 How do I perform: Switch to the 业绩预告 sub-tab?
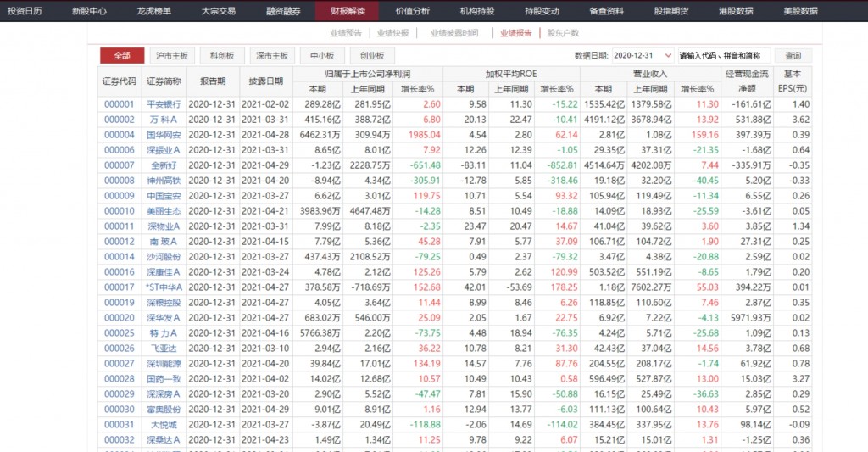point(346,33)
